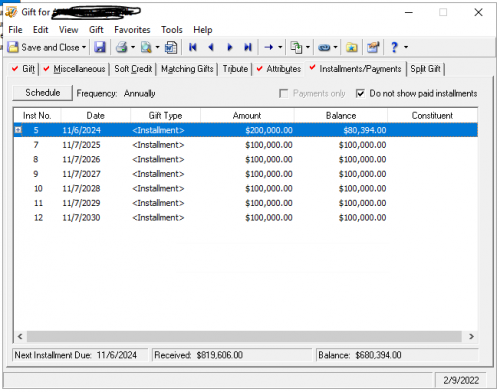Click the blue chain link icon
This screenshot has height=392, width=500.
pyautogui.click(x=324, y=47)
